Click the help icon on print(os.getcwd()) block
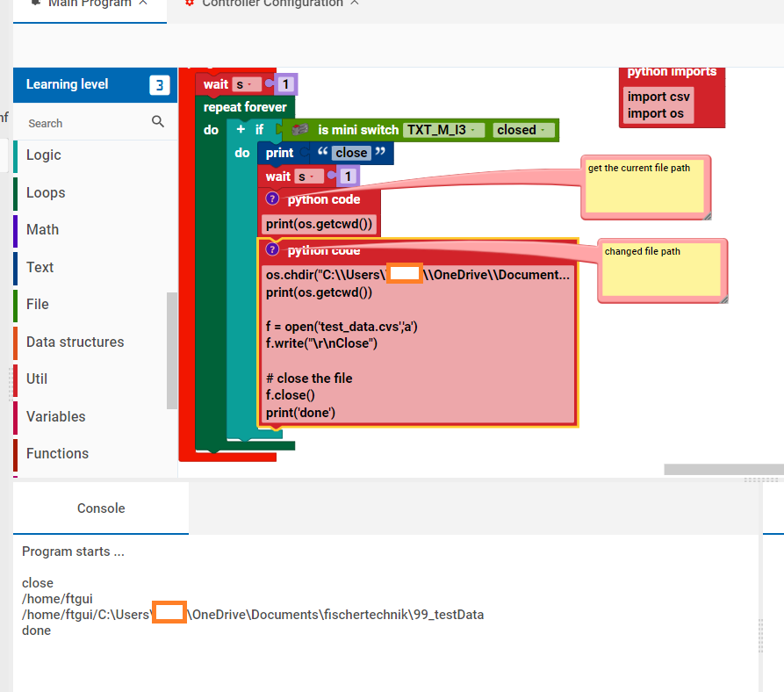This screenshot has width=784, height=692. (272, 199)
